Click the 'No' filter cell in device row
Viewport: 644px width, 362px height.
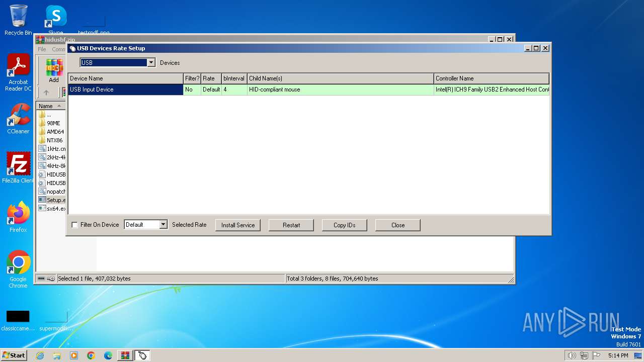192,89
